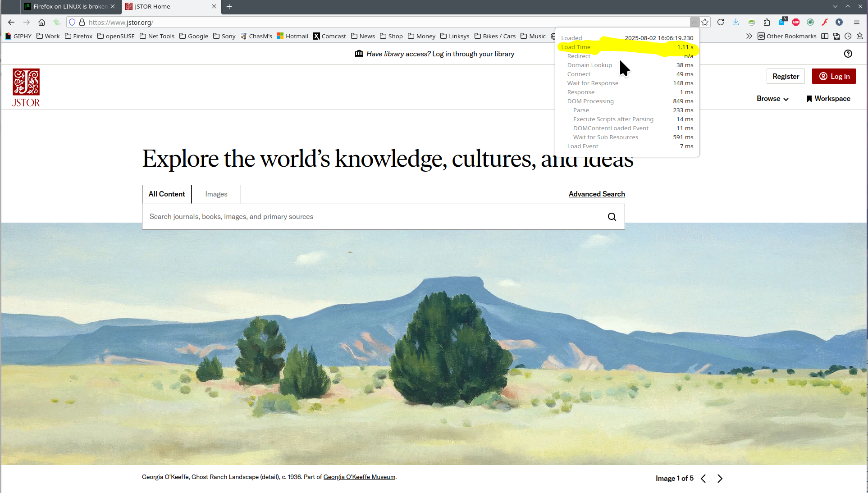Viewport: 868px width, 493px height.
Task: Open the Firefox hamburger application menu
Action: click(x=857, y=22)
